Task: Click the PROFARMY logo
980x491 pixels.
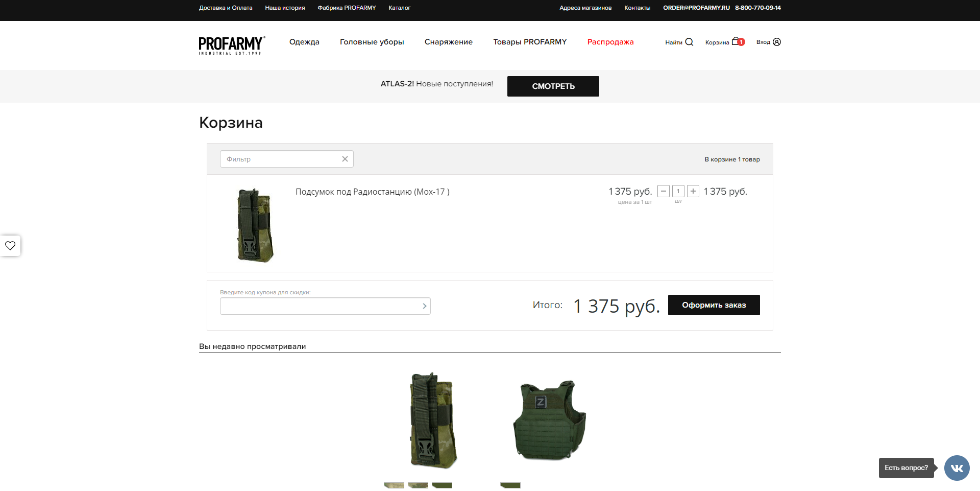Action: [231, 45]
